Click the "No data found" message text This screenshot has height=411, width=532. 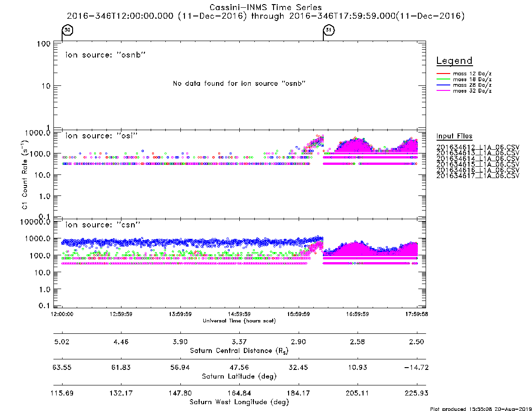[239, 84]
